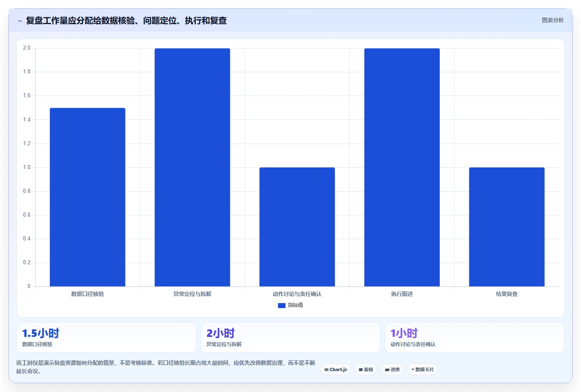Click the 表格 tag chip
The height and width of the screenshot is (392, 581).
366,369
